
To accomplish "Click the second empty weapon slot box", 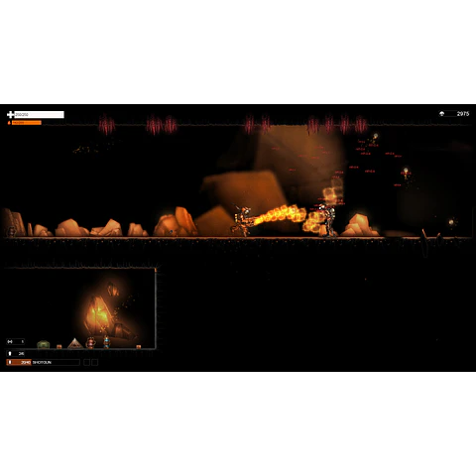I will tap(95, 363).
